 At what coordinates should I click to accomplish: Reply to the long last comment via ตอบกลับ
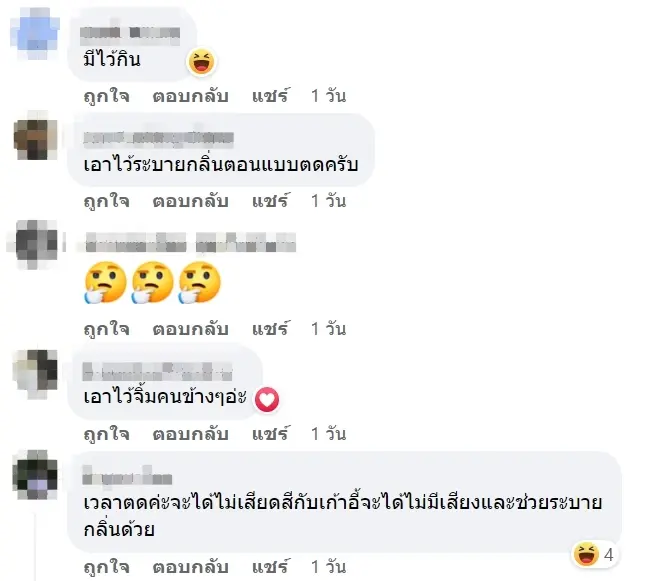pos(191,567)
